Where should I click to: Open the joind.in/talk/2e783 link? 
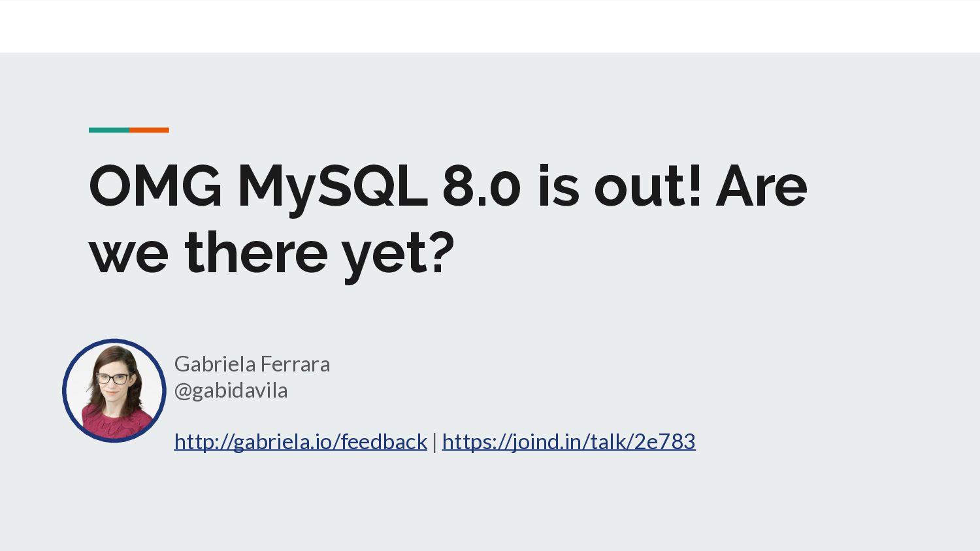[568, 442]
